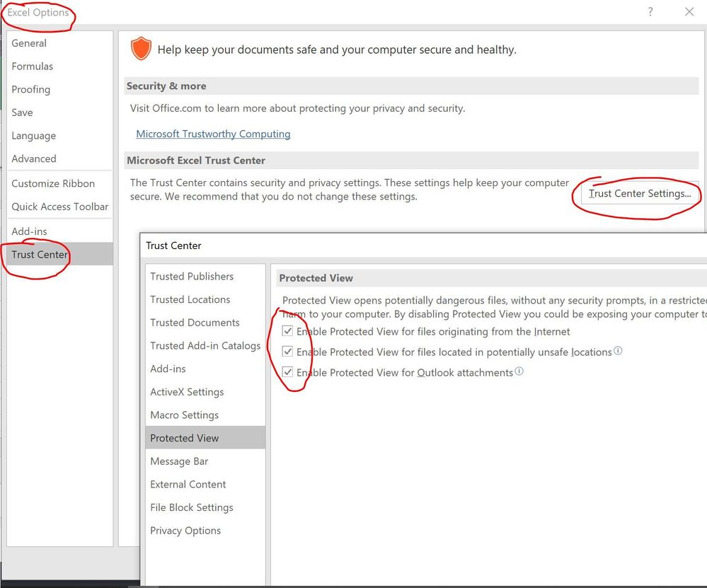Select Protected View in Trust Center list
707x588 pixels.
(205, 438)
